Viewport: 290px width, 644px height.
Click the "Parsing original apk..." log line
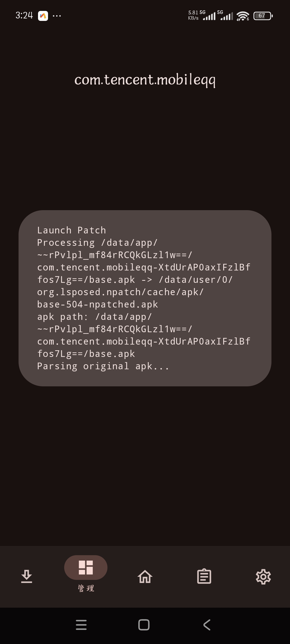pyautogui.click(x=103, y=366)
